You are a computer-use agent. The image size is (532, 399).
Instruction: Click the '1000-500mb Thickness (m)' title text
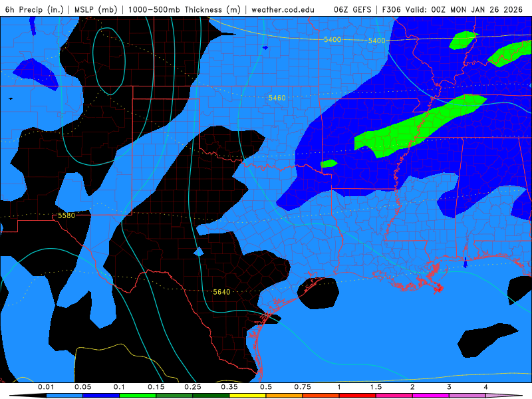[184, 9]
